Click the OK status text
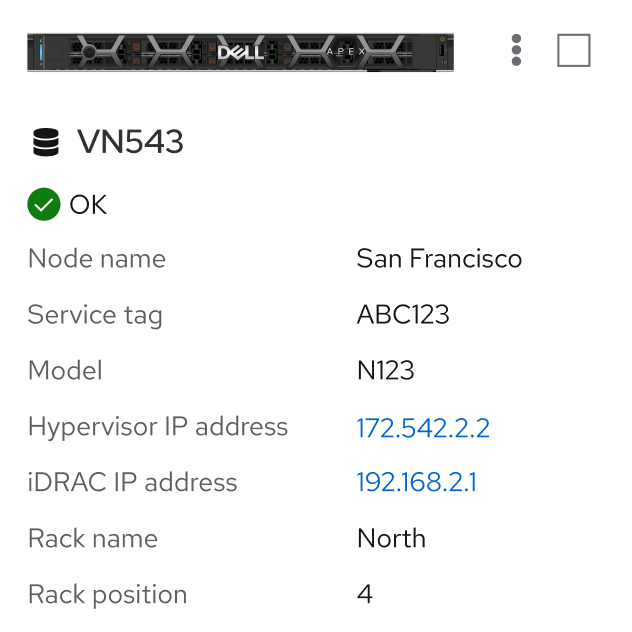This screenshot has height=632, width=632. [88, 205]
